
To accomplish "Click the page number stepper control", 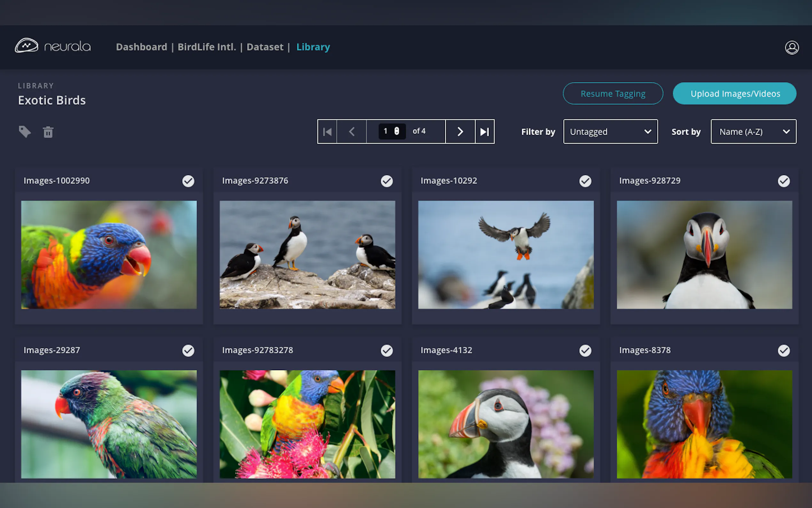I will point(396,131).
